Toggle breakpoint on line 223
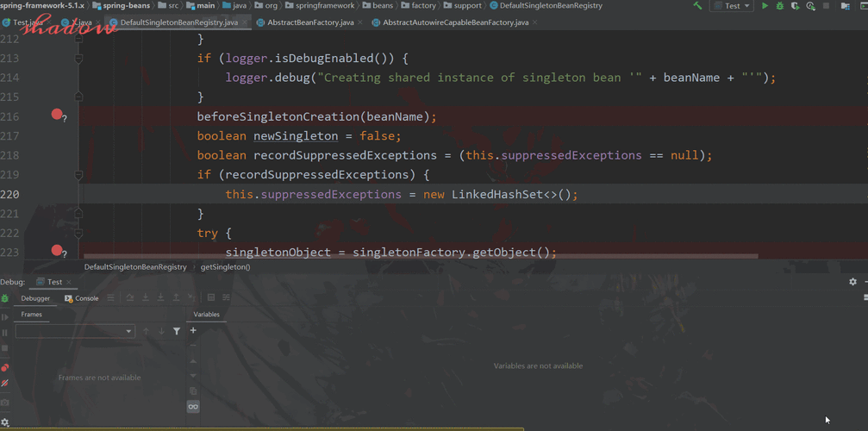 [57, 250]
